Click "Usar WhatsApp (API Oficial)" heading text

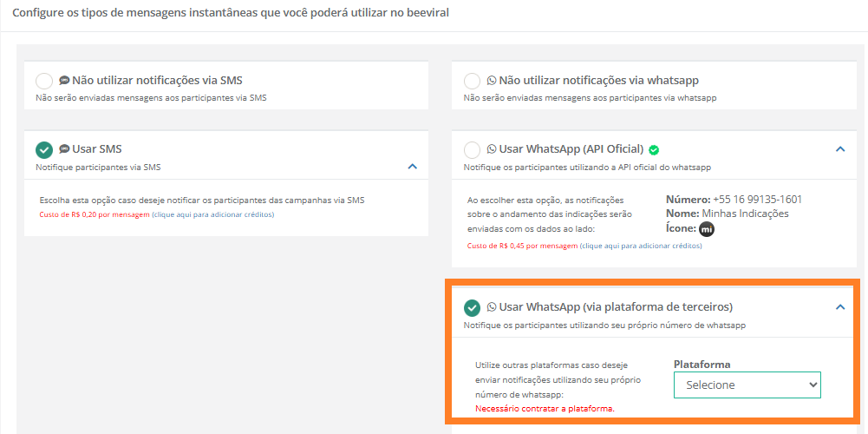coord(571,149)
